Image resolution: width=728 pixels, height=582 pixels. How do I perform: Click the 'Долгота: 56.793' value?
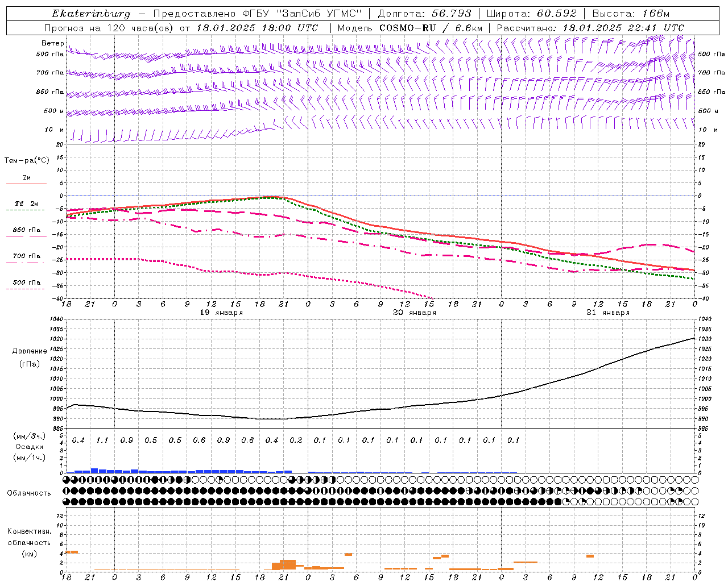[x=425, y=14]
